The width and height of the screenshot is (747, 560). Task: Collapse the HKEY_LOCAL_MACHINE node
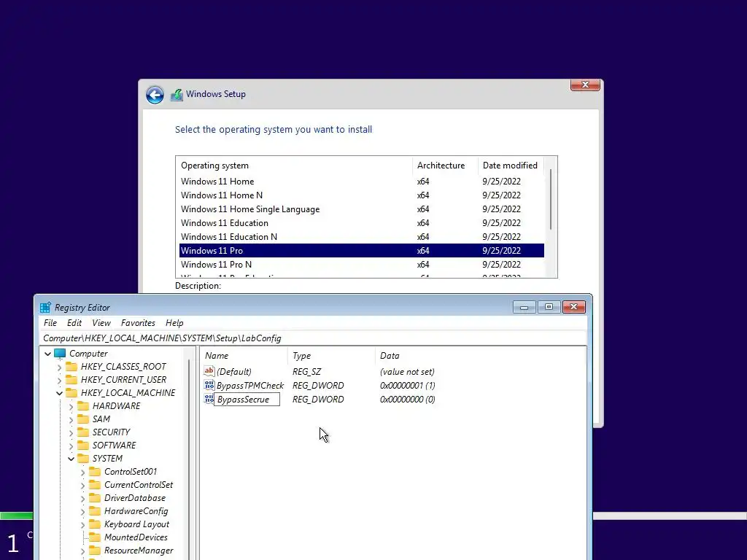pyautogui.click(x=60, y=393)
